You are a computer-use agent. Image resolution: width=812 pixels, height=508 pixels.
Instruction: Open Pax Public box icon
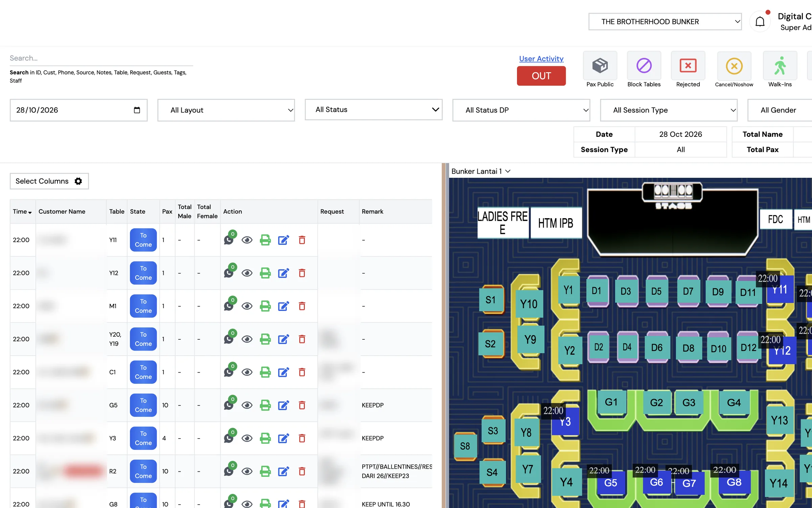(x=600, y=66)
